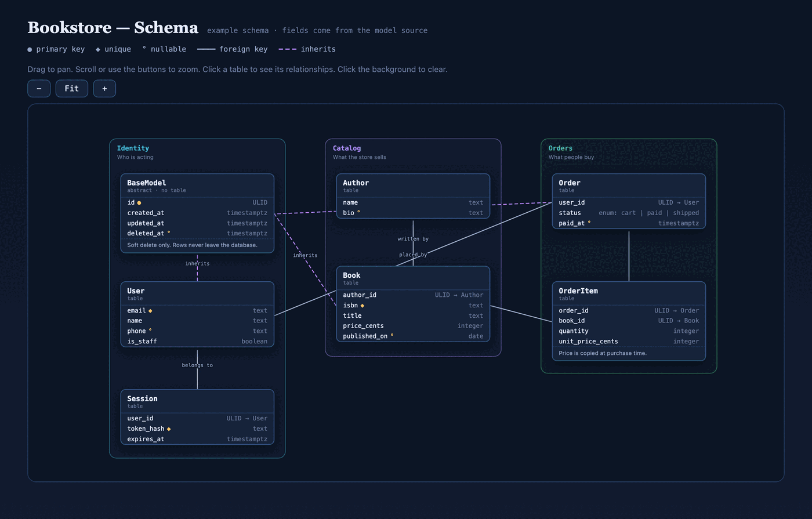Select the BaseModel table header

197,186
